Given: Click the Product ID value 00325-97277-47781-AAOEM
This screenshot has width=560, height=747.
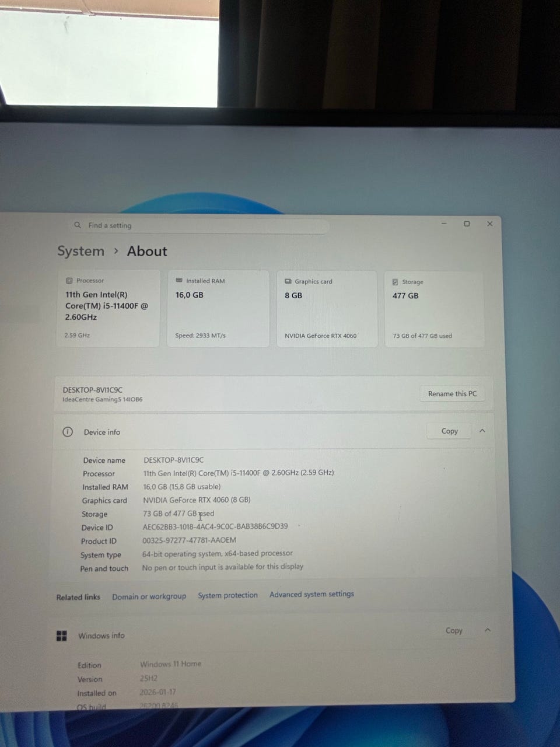Looking at the screenshot, I should (x=190, y=540).
